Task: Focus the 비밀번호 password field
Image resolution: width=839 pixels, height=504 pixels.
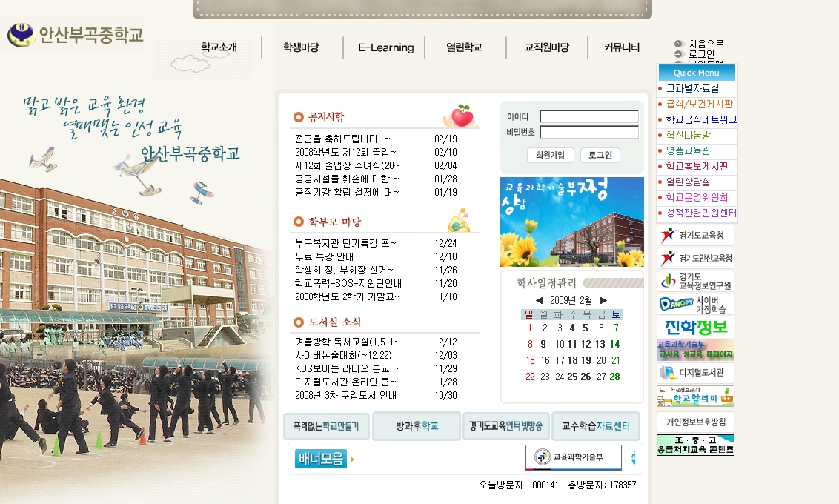Action: 588,133
